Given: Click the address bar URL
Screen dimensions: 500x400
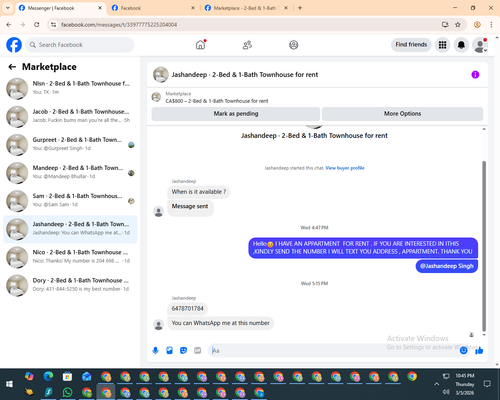Looking at the screenshot, I should click(119, 25).
